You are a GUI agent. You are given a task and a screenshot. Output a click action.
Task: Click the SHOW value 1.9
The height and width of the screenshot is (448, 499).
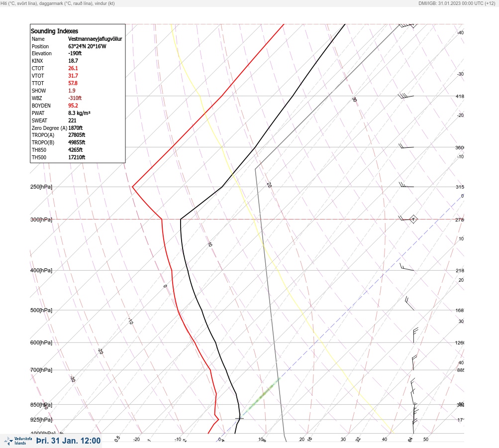pos(72,91)
